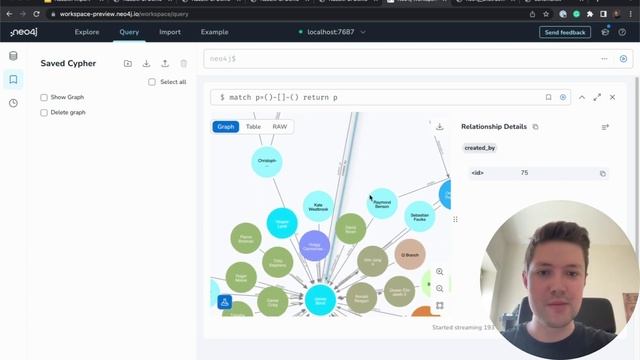Switch to the Explore tab
The image size is (640, 360).
coord(87,32)
